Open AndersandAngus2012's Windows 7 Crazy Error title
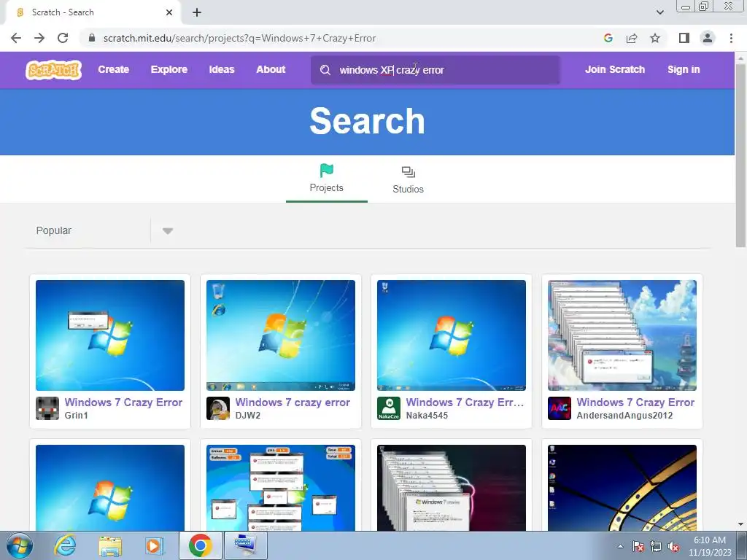This screenshot has width=747, height=560. (635, 402)
